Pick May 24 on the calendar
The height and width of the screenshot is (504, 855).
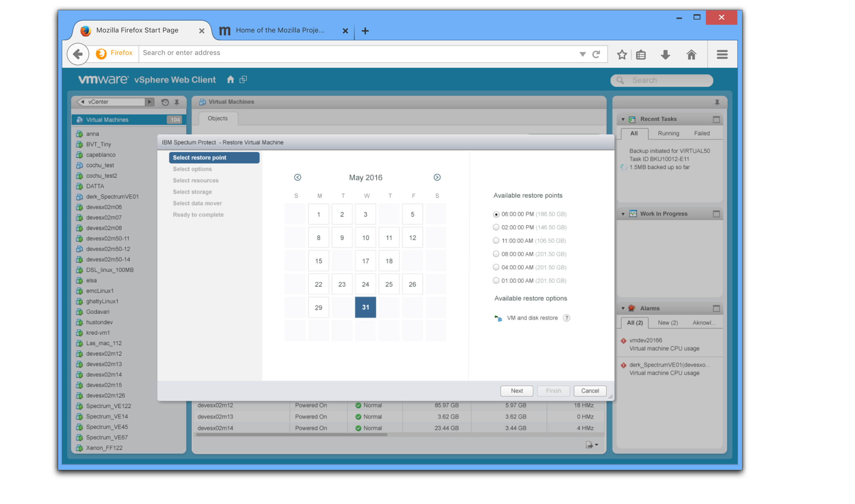click(365, 284)
